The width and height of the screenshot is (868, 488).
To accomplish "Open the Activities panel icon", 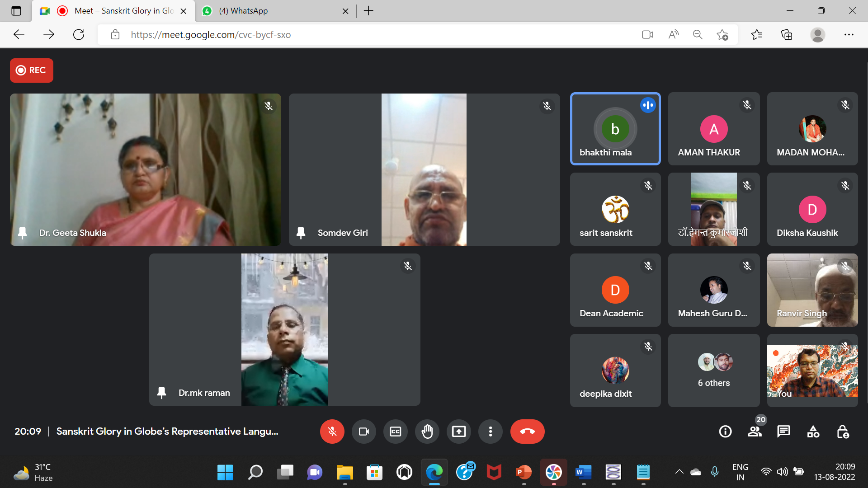I will pyautogui.click(x=813, y=432).
